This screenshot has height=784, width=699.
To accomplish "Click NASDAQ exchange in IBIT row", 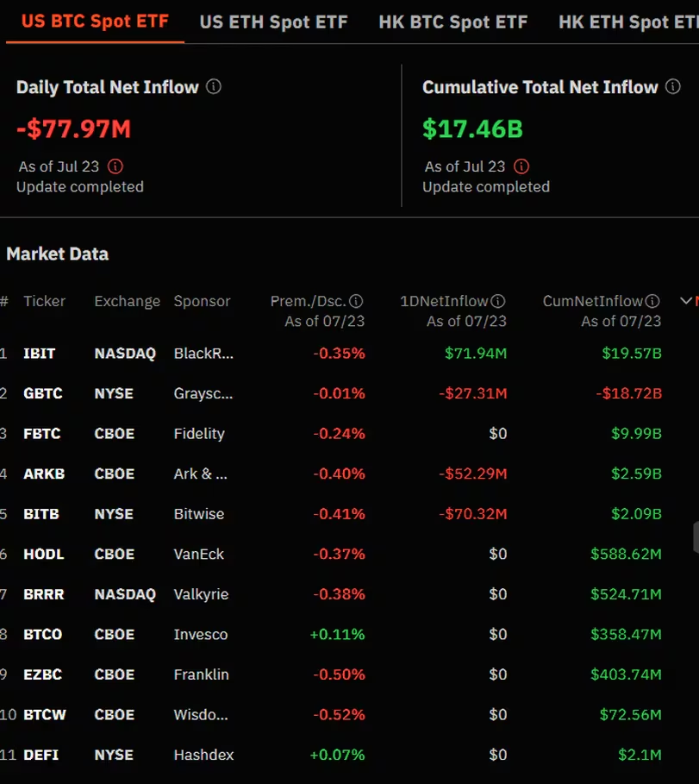I will coord(126,354).
